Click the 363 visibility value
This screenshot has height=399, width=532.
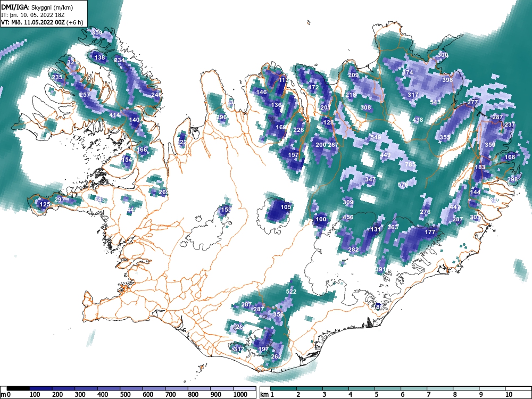point(393,227)
